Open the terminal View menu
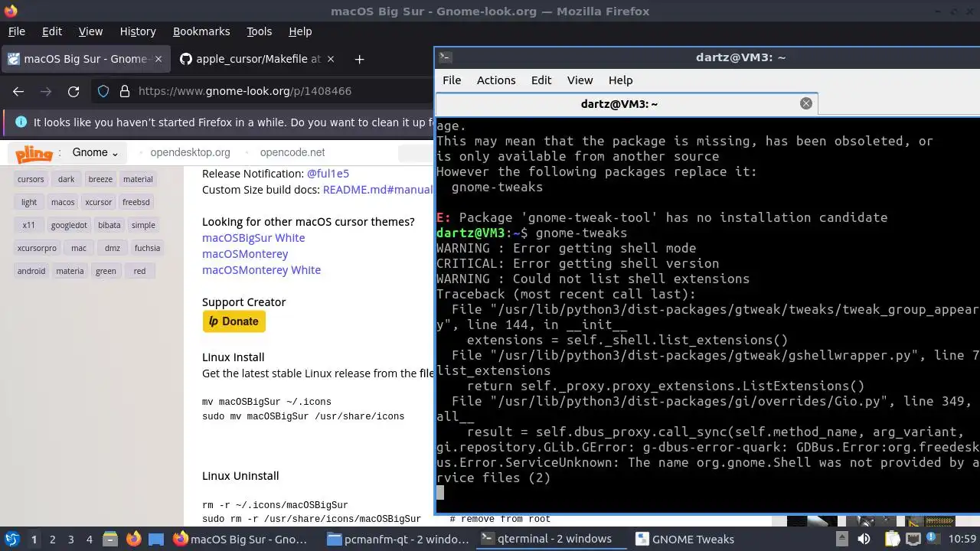This screenshot has height=551, width=980. pyautogui.click(x=580, y=80)
